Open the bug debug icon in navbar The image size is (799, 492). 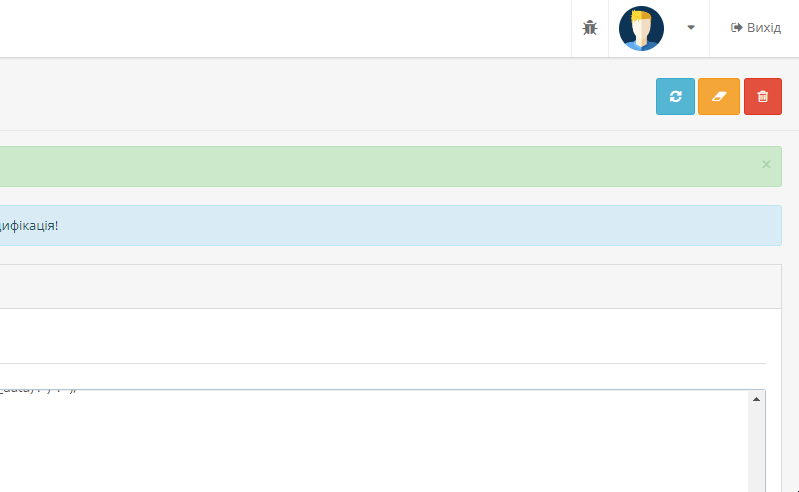pyautogui.click(x=590, y=28)
